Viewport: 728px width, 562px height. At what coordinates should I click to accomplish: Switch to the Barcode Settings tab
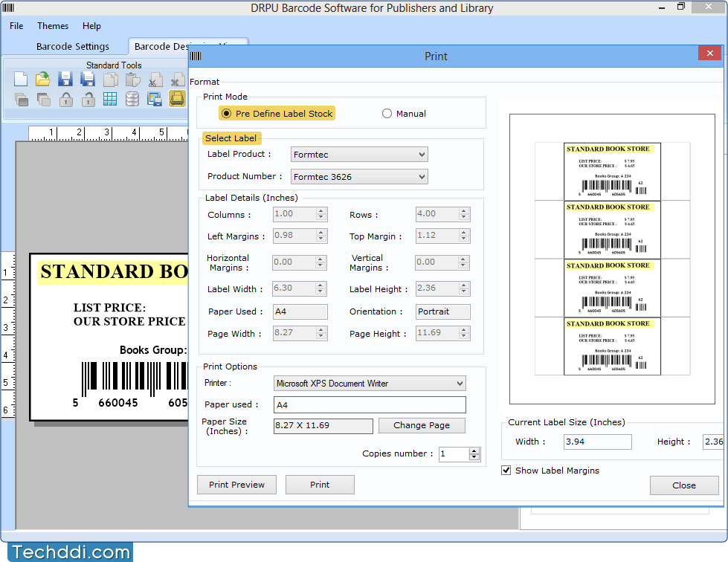[x=73, y=46]
